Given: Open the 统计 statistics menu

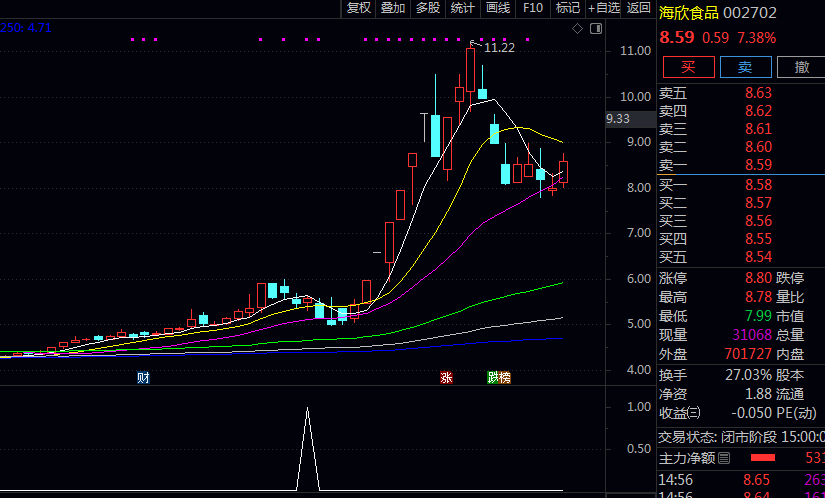Looking at the screenshot, I should (463, 8).
